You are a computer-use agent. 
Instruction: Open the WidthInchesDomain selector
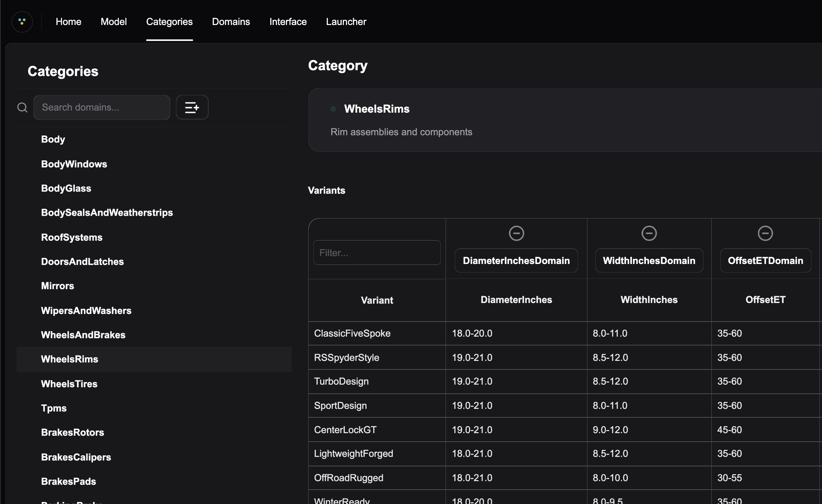tap(649, 261)
